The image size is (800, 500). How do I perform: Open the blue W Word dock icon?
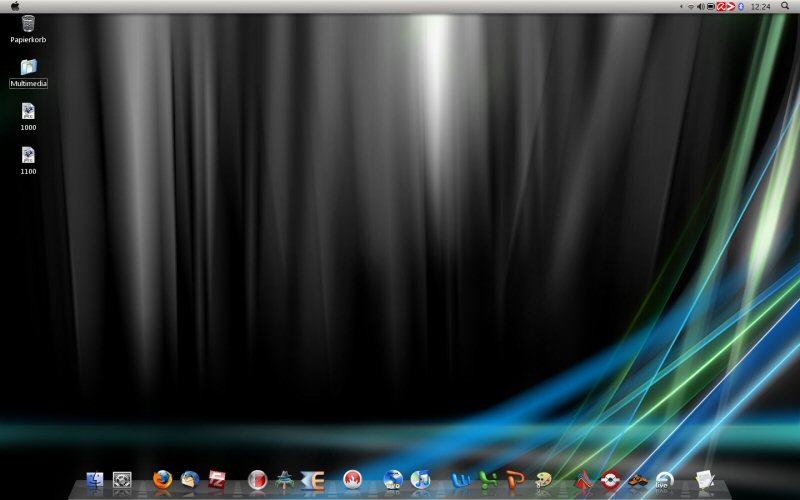tap(461, 480)
